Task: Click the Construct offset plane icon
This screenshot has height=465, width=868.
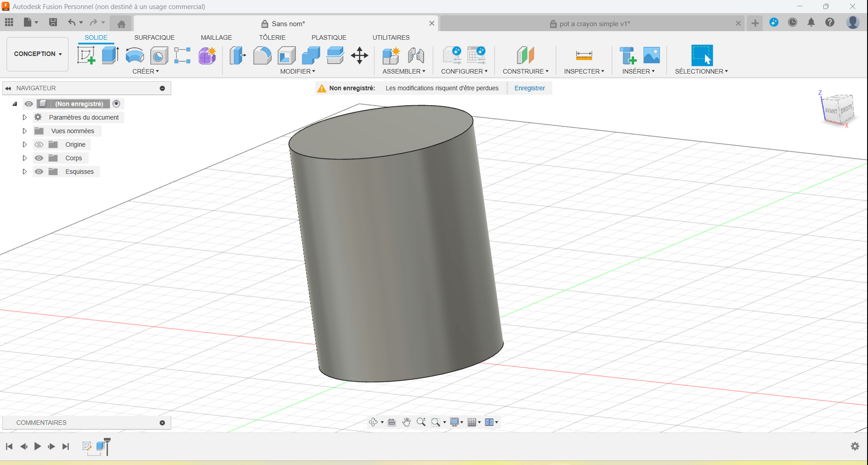Action: 525,56
